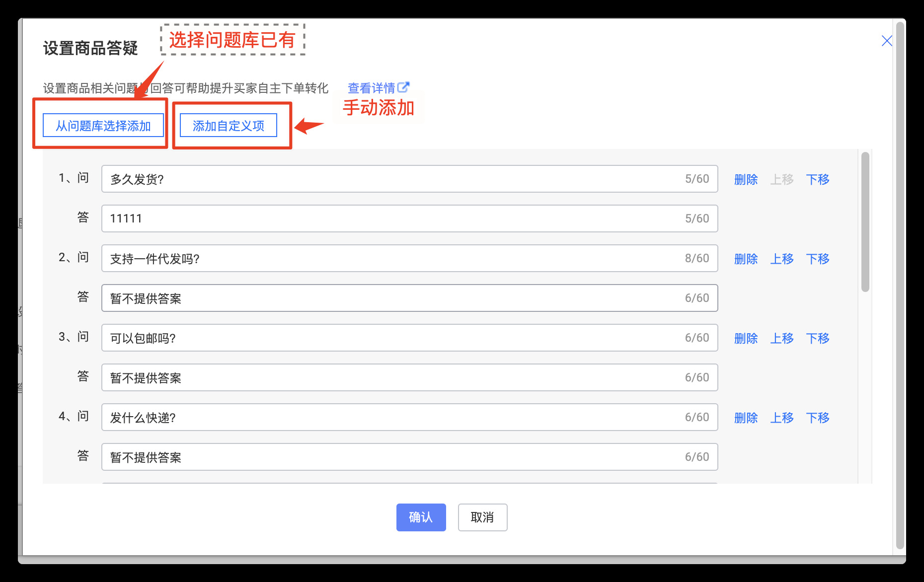Move question 3 down with 下移
Screen dimensions: 924x582
click(818, 338)
